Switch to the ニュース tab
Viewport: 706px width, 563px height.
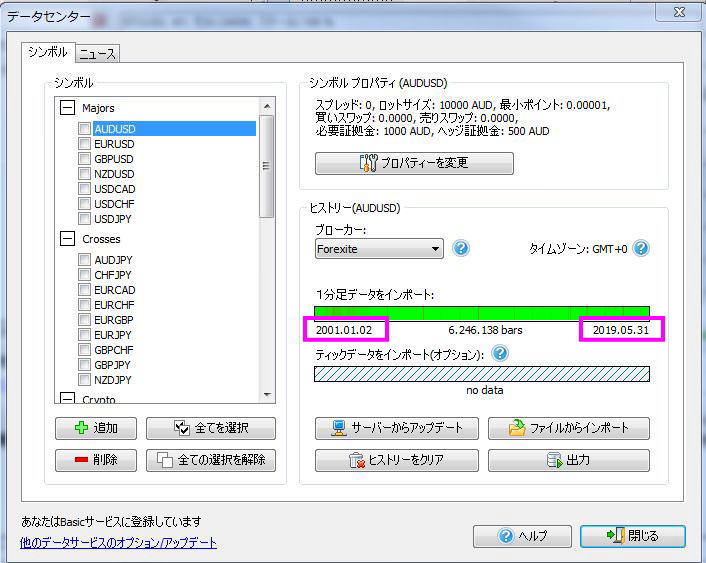click(97, 54)
